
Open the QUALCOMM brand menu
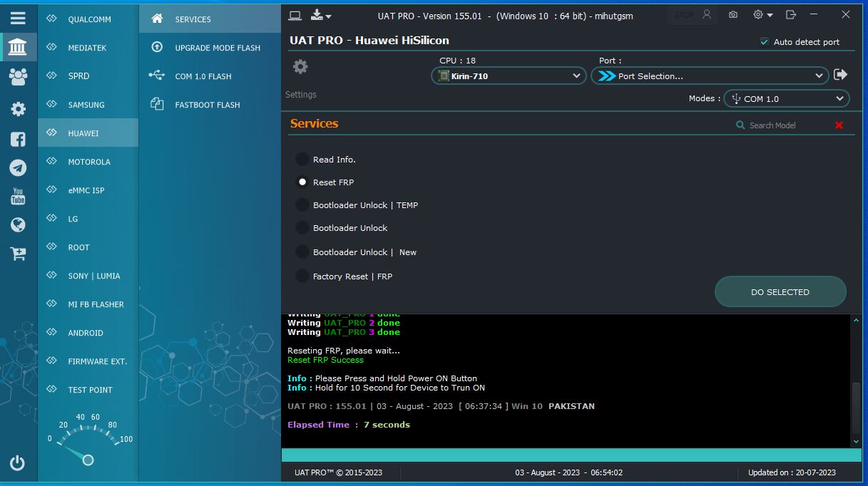pos(88,19)
